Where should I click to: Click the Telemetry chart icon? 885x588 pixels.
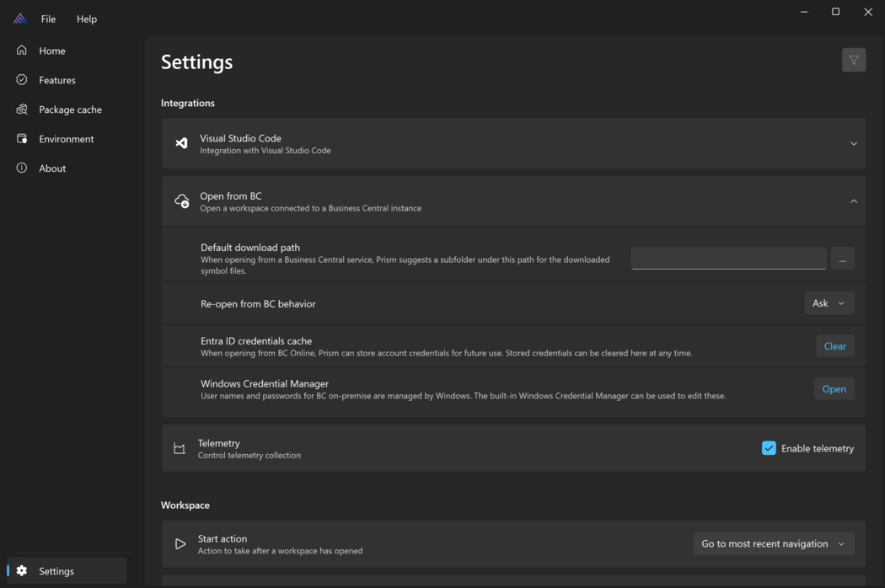(180, 449)
